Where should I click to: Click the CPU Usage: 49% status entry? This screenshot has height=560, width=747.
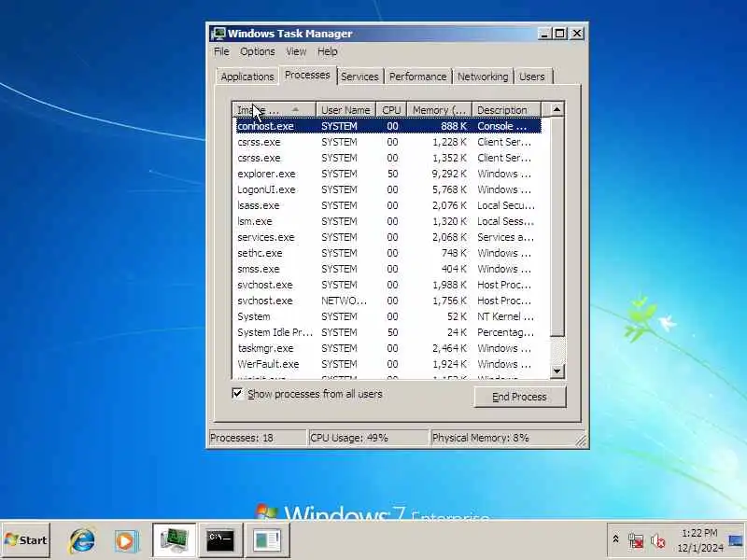368,438
